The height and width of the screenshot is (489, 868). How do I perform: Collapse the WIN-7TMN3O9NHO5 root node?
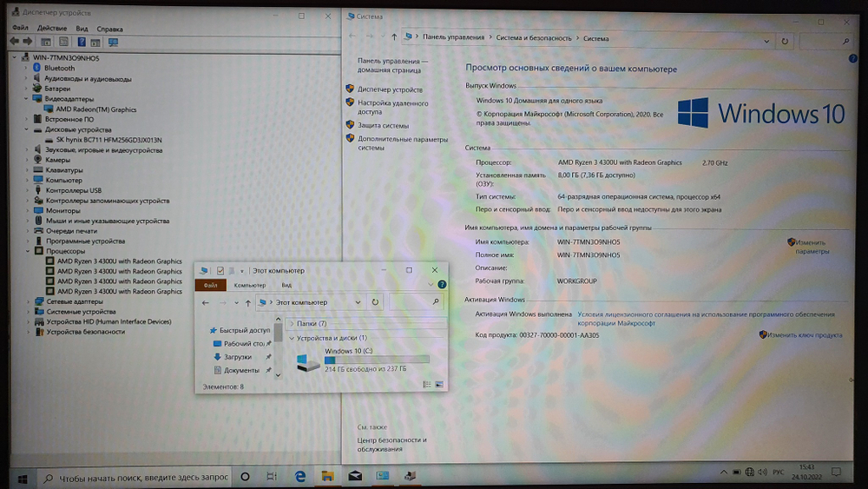coord(15,57)
